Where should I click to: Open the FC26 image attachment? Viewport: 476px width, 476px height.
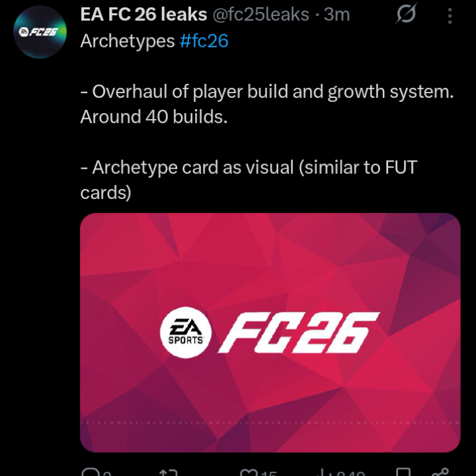[x=270, y=278]
